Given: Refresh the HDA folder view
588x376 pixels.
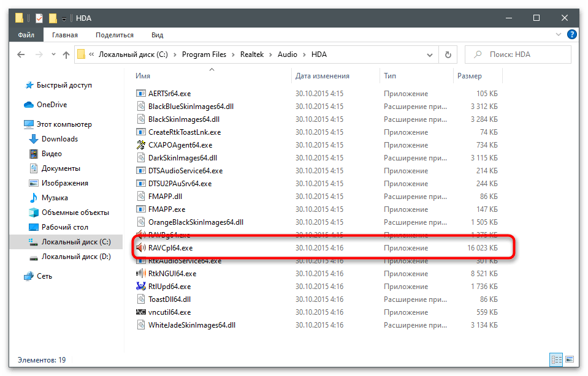Looking at the screenshot, I should click(448, 55).
